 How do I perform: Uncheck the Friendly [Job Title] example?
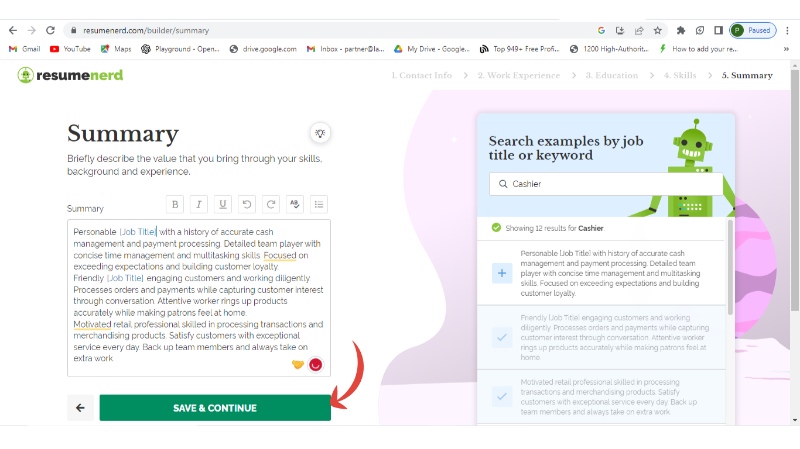click(502, 338)
